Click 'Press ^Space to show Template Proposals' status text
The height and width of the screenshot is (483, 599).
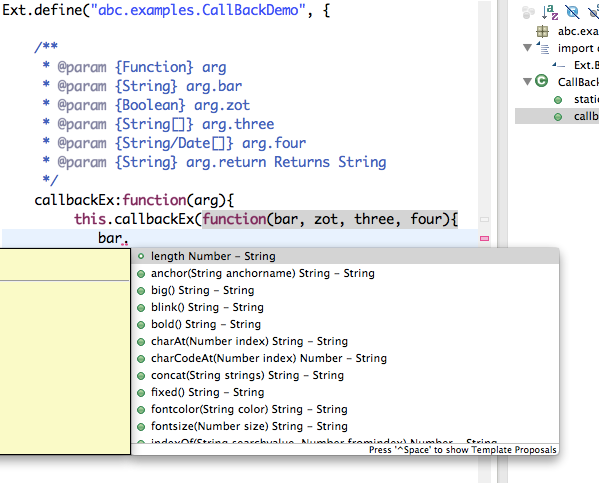point(462,450)
